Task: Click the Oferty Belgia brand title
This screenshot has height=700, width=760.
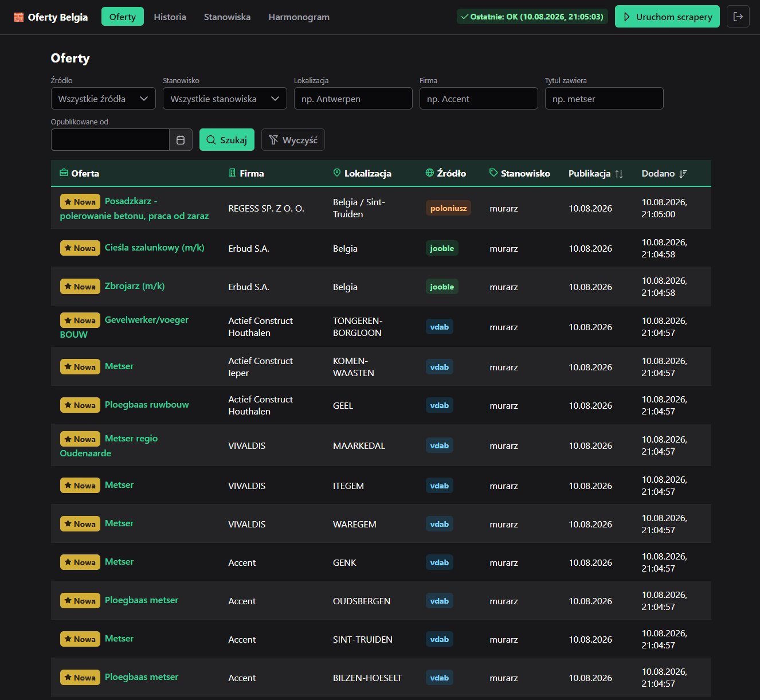Action: (58, 17)
